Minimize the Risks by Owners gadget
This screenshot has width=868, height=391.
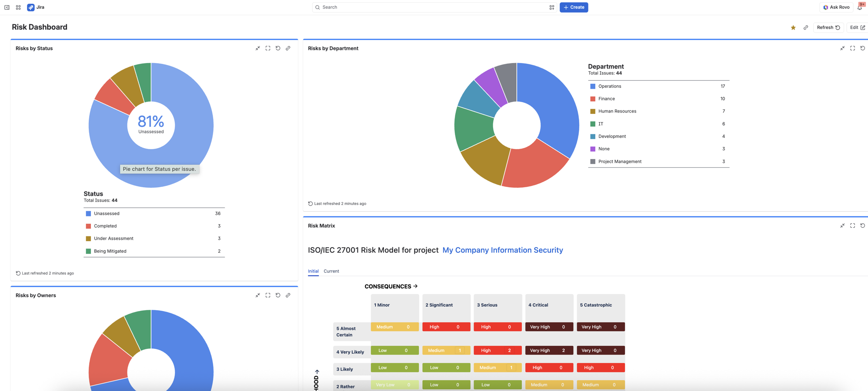point(258,295)
